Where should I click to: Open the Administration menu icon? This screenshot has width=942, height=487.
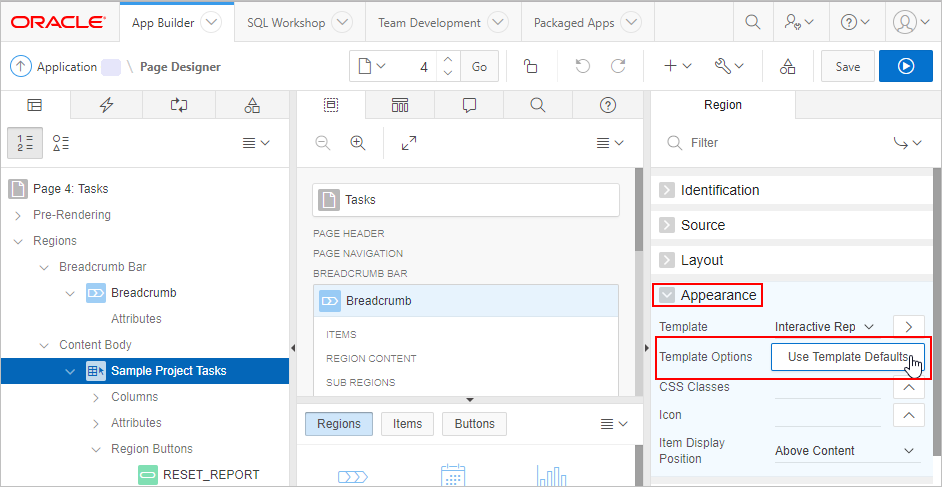(x=799, y=23)
